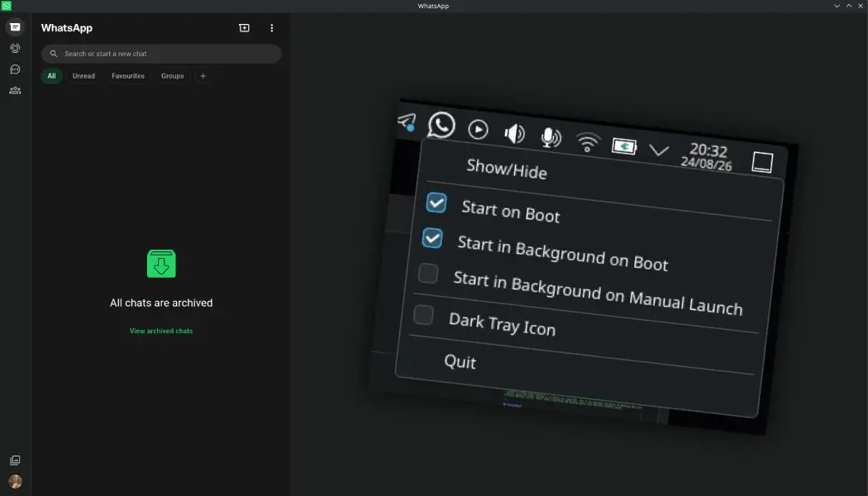
Task: Select the Groups chat filter
Action: pyautogui.click(x=172, y=76)
